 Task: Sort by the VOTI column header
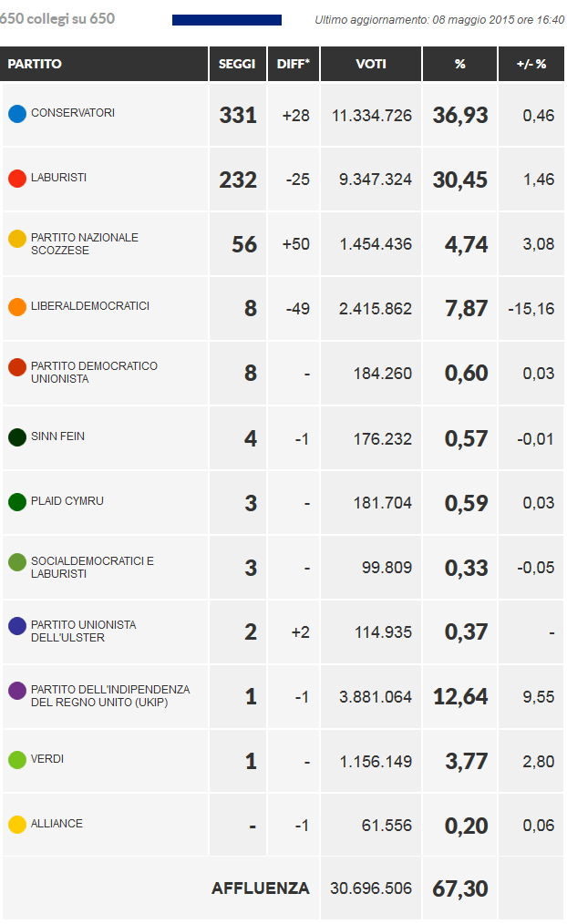[371, 65]
